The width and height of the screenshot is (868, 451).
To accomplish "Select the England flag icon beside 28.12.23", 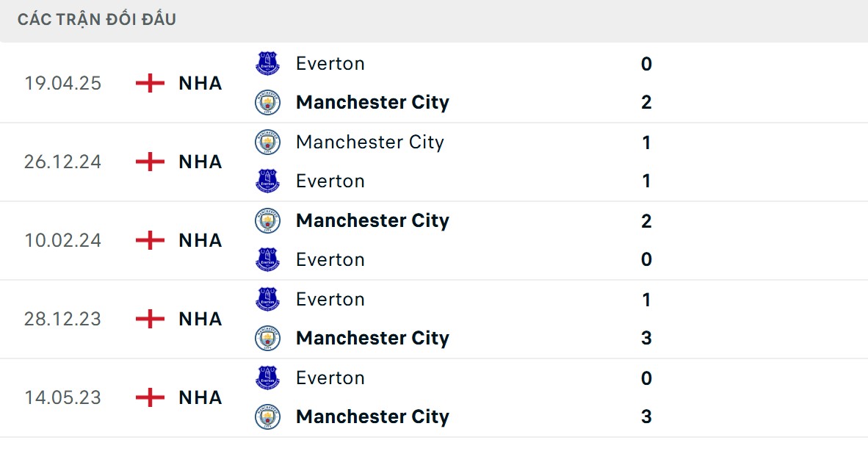I will click(149, 319).
